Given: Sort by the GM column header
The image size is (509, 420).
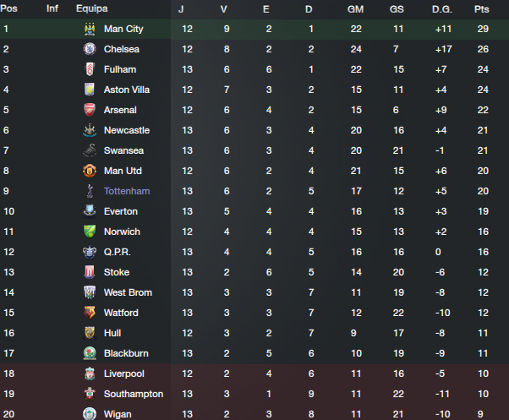Looking at the screenshot, I should 355,8.
